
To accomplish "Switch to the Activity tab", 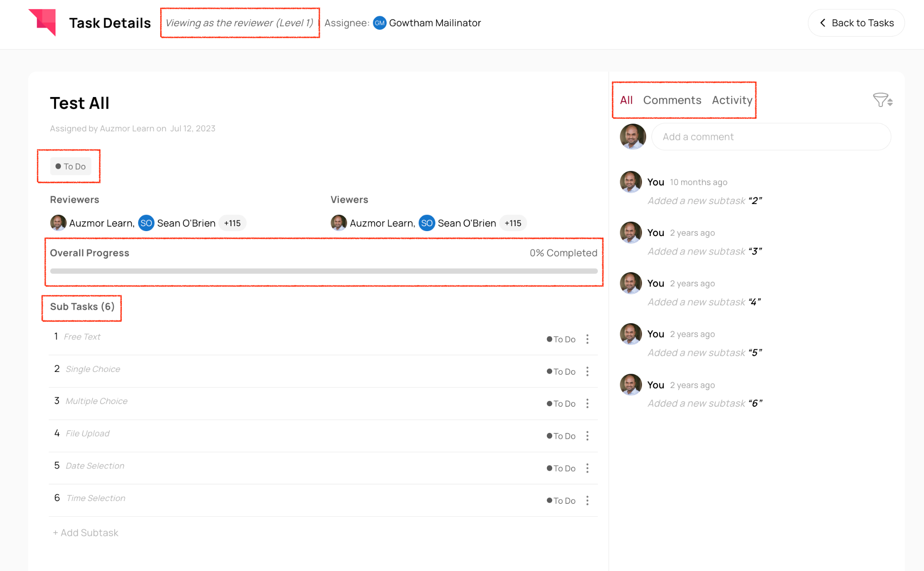I will click(x=732, y=100).
